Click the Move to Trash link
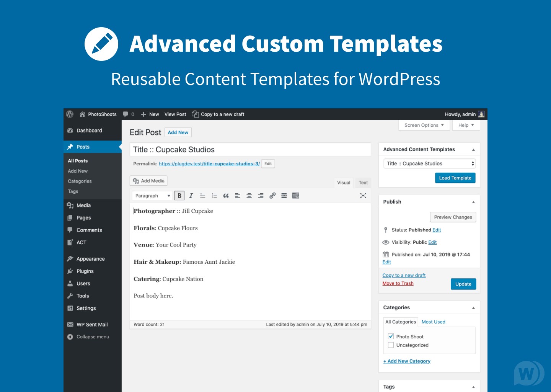Viewport: 551px width, 392px height. click(x=398, y=283)
